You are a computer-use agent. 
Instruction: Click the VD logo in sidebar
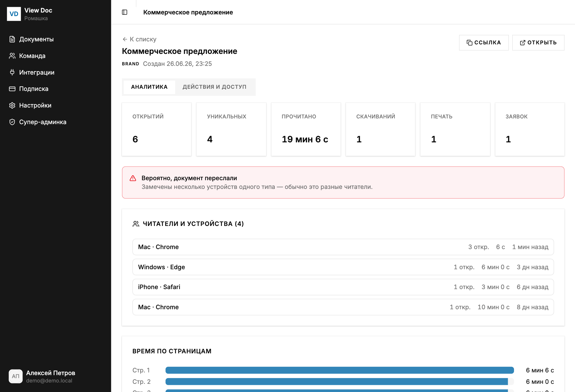14,14
